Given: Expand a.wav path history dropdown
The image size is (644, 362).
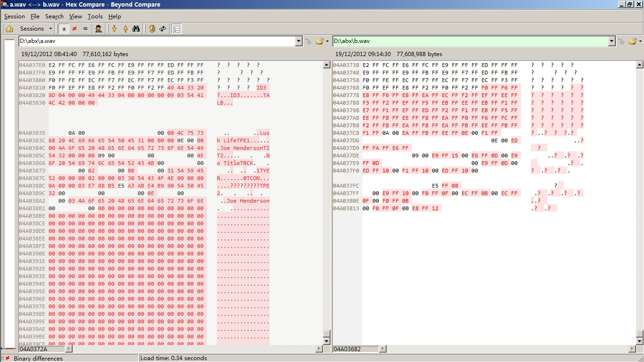Looking at the screenshot, I should 298,41.
